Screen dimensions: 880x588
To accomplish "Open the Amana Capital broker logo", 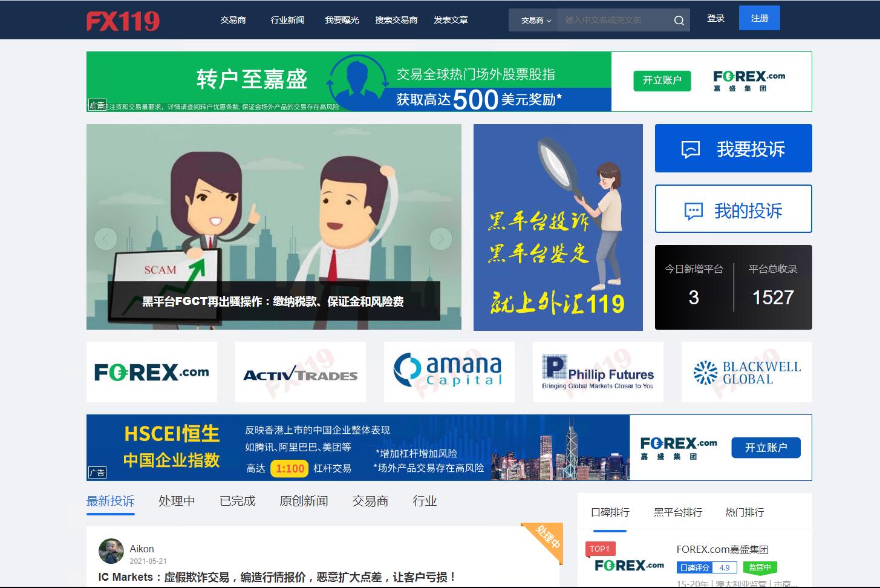I will [x=449, y=372].
